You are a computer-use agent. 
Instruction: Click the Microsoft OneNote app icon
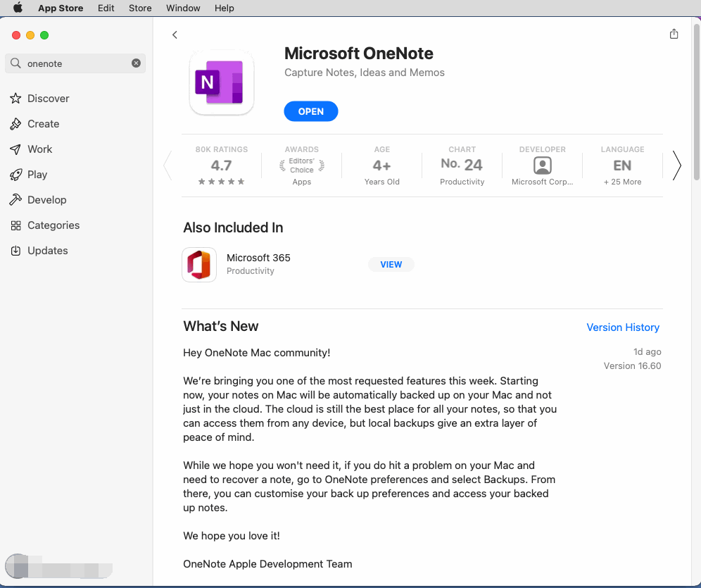pyautogui.click(x=222, y=82)
